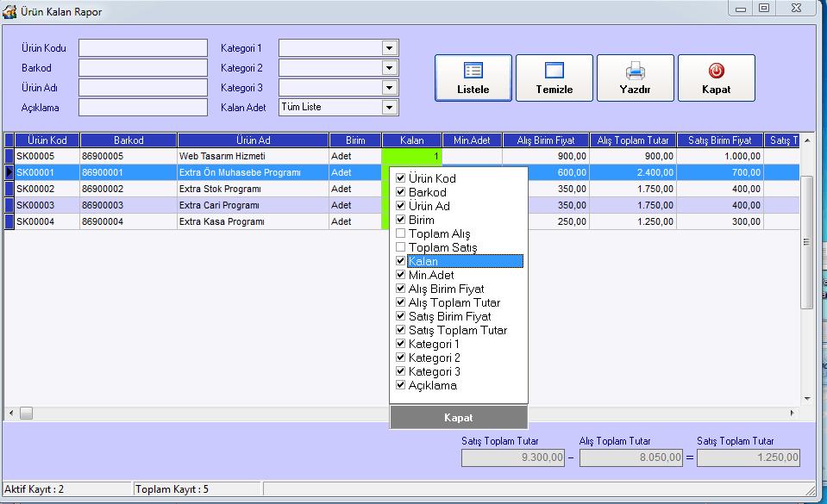Uncheck the Birim column checkbox
Image resolution: width=827 pixels, height=504 pixels.
pos(401,220)
